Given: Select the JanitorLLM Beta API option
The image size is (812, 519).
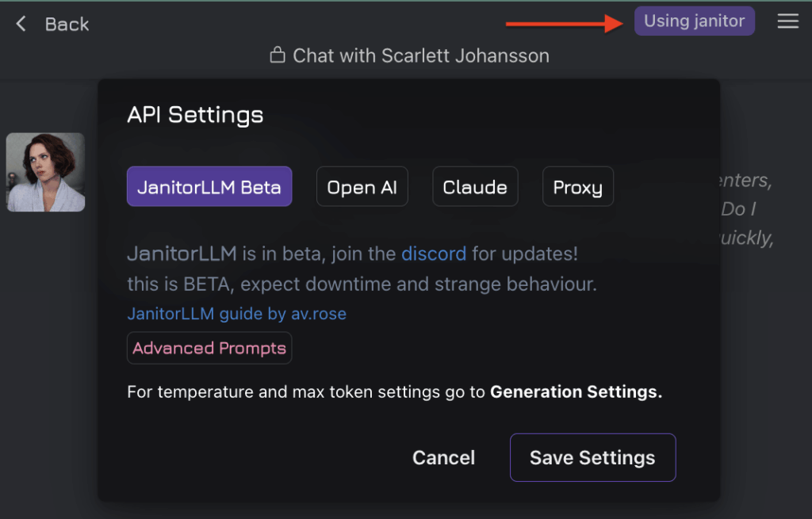Looking at the screenshot, I should coord(209,186).
